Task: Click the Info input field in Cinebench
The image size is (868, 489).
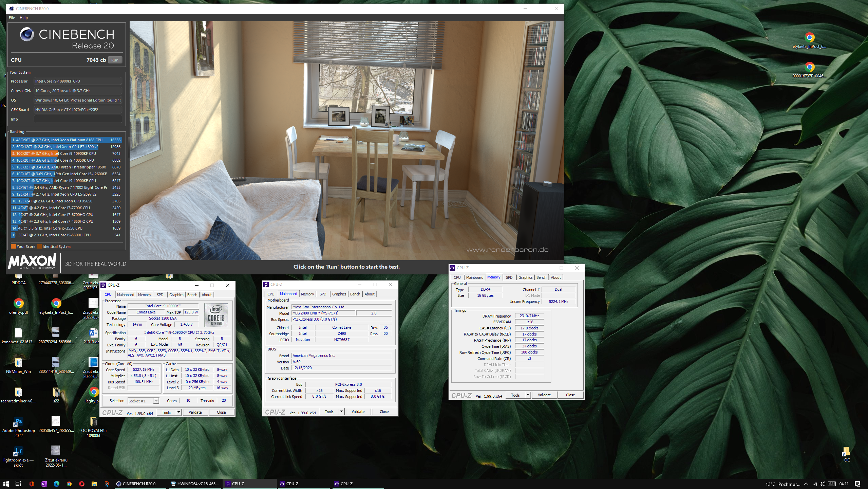Action: (78, 119)
